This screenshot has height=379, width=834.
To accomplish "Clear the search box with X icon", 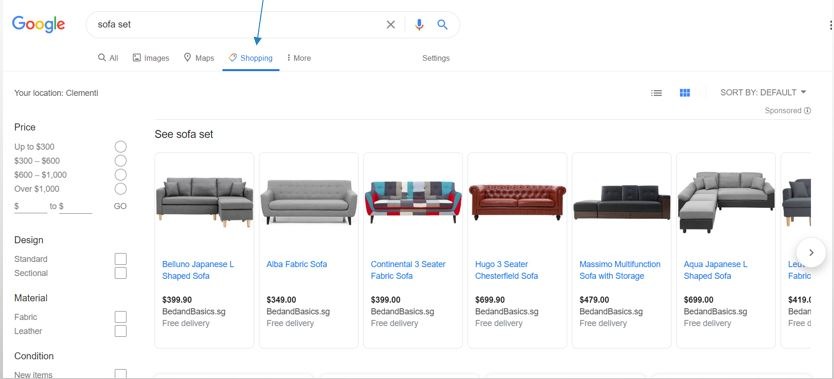I will (390, 24).
